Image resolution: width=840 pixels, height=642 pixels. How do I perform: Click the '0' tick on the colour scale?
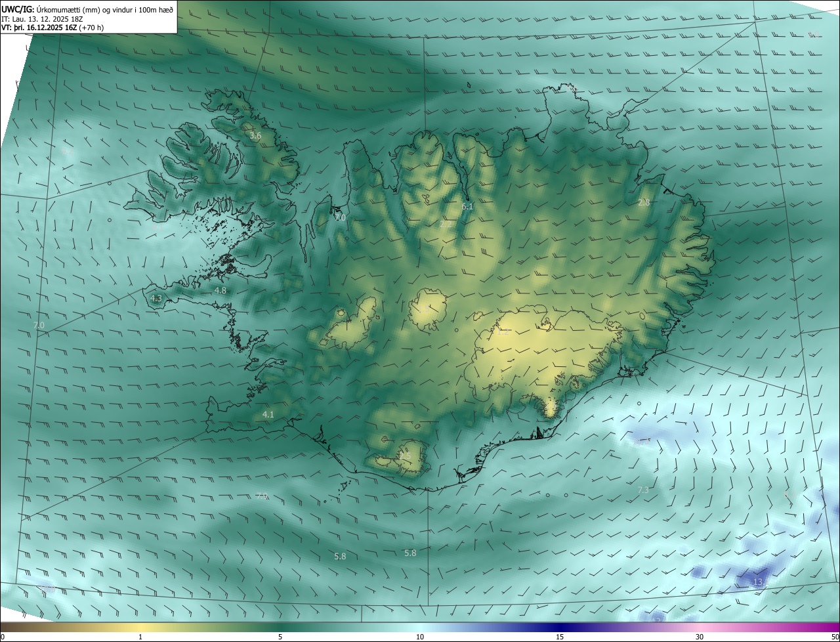pos(3,637)
